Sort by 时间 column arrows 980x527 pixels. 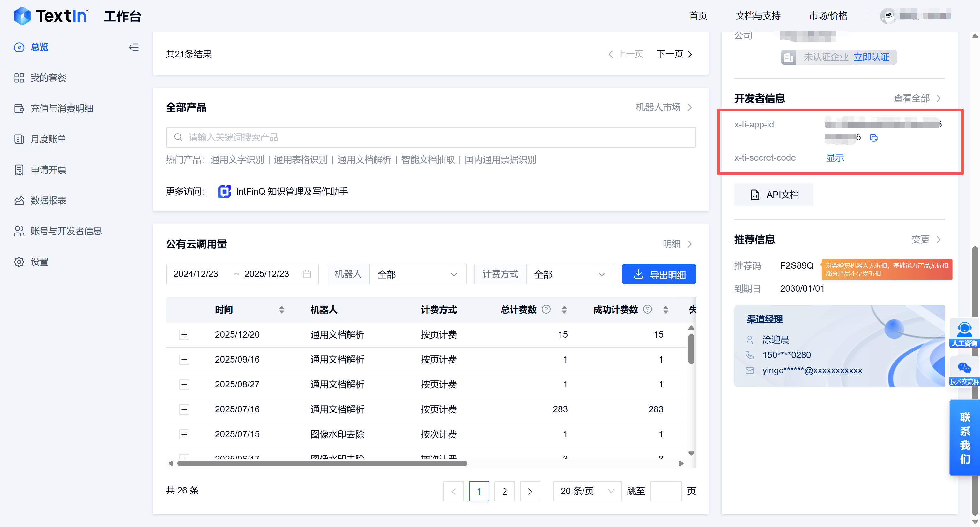(281, 309)
